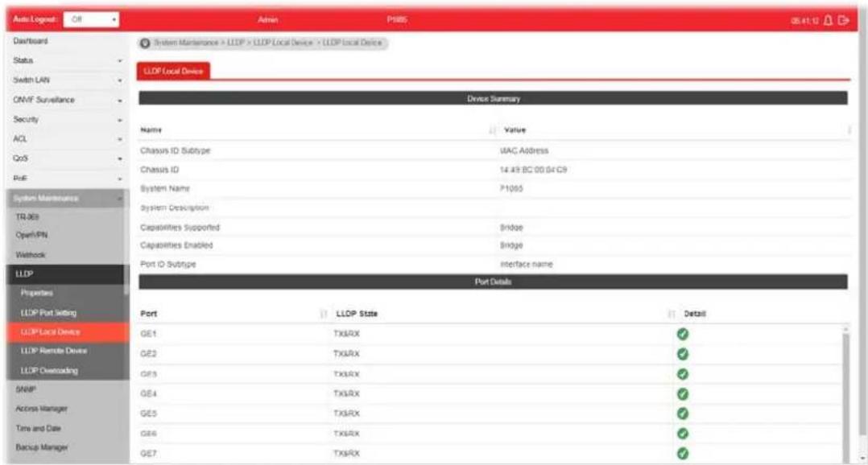Viewport: 868px width, 465px height.
Task: Click the Chassis ID Subtype label
Action: pos(176,151)
